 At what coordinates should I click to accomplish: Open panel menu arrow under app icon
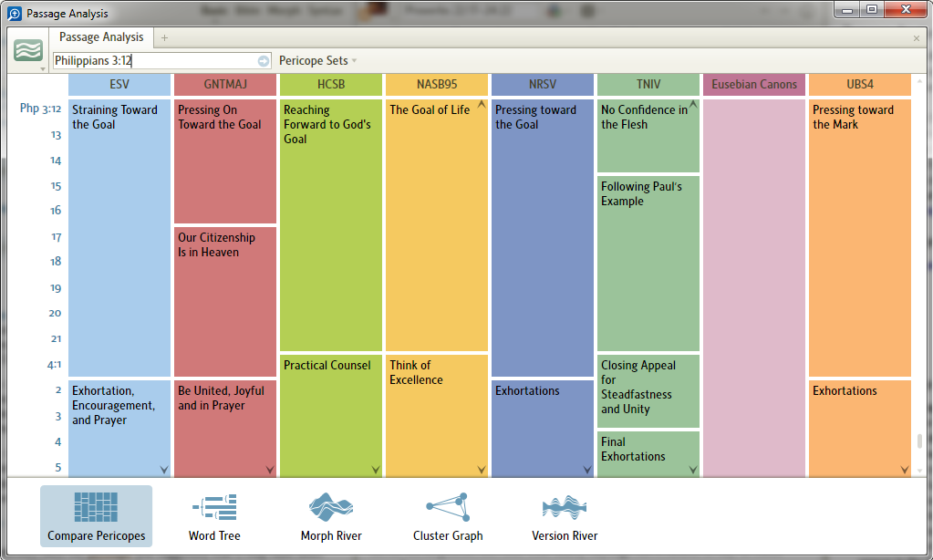tap(42, 69)
